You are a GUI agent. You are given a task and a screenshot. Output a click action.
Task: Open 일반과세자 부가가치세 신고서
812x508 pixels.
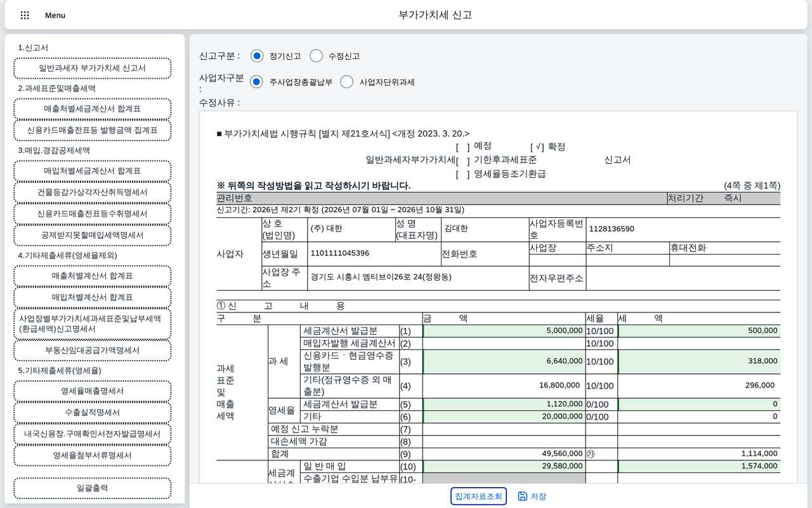[x=92, y=68]
